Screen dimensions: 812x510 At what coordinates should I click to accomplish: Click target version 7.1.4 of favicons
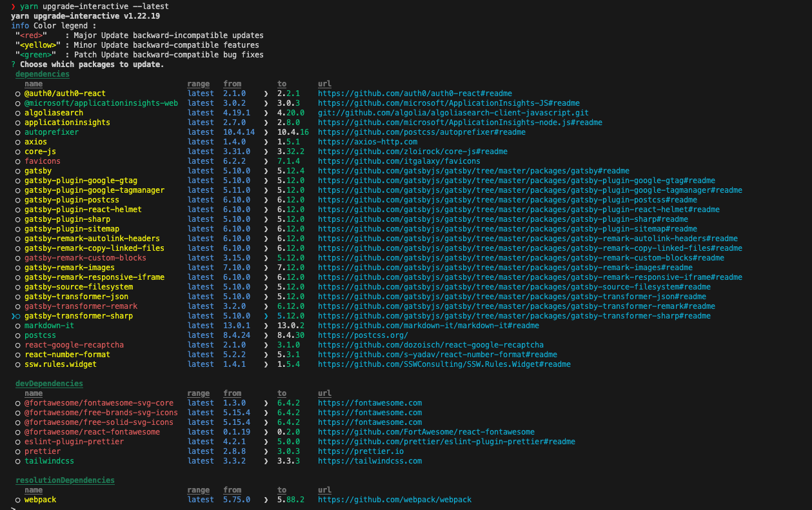tap(288, 161)
